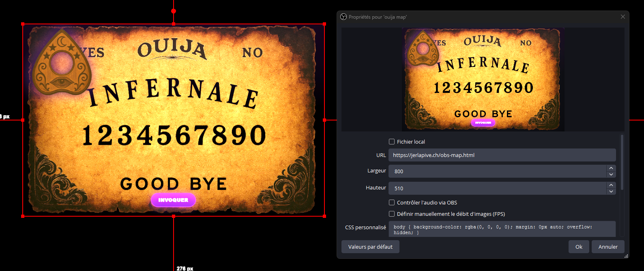This screenshot has height=271, width=644.
Task: Click the planchette in the main canvas
Action: point(62,62)
